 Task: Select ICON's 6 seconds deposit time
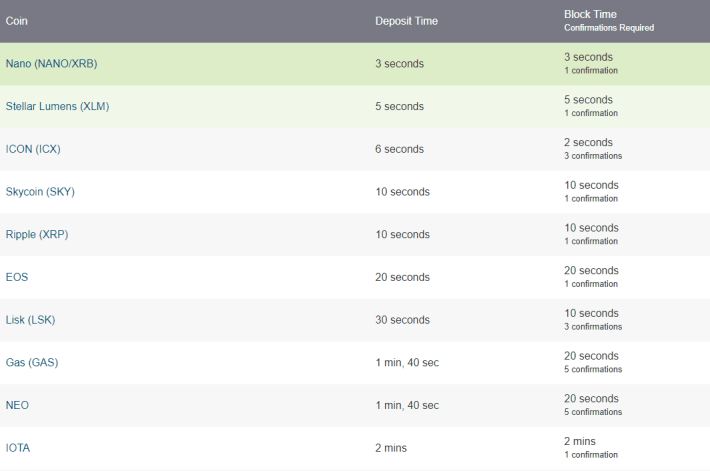[x=399, y=149]
